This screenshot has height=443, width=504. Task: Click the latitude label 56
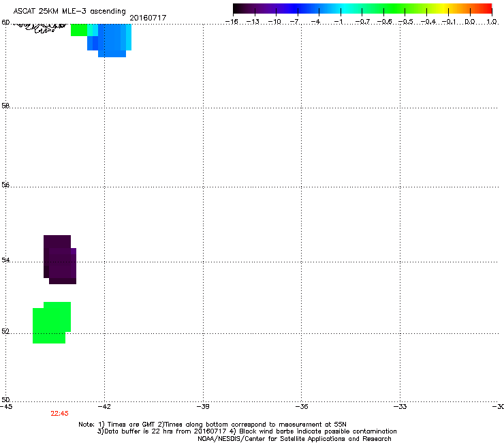[x=5, y=185]
